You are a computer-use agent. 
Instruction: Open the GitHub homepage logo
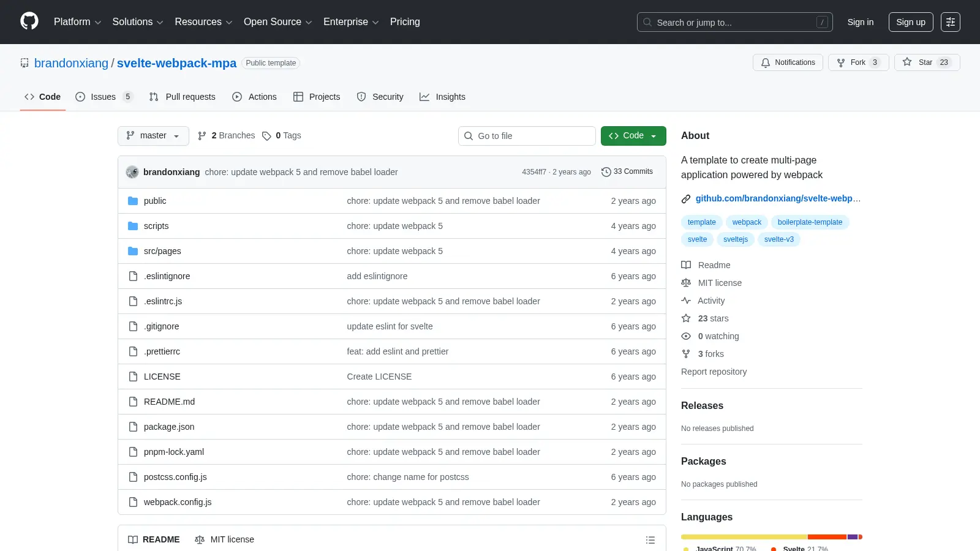29,21
